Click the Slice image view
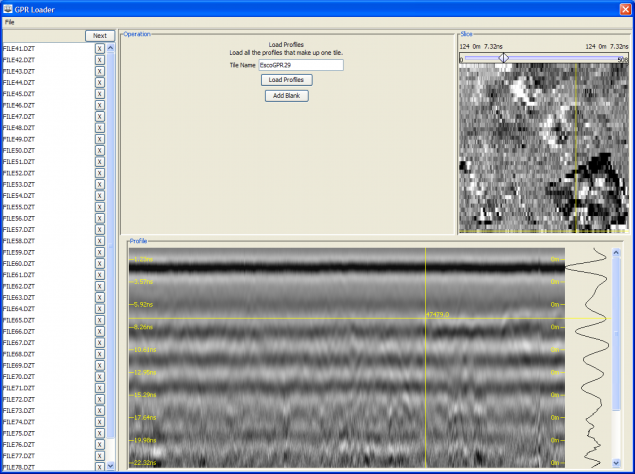Viewport: 635px width, 474px height. point(544,148)
